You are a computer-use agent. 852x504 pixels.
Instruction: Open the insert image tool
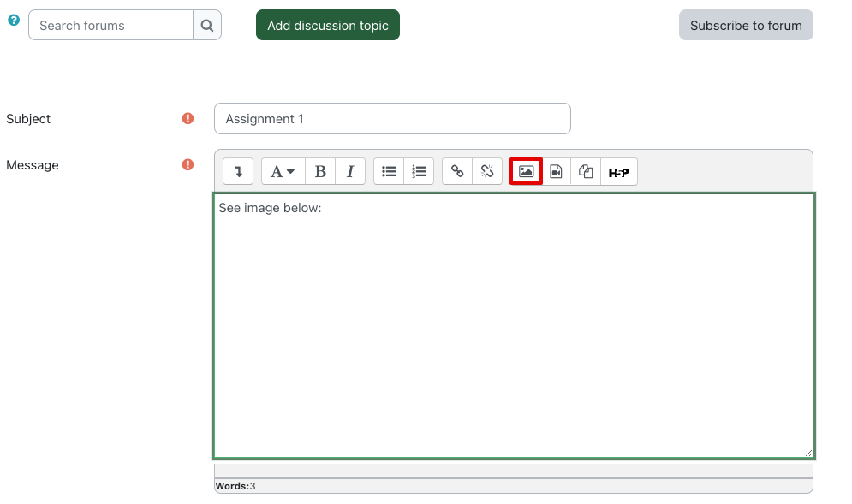[x=526, y=171]
